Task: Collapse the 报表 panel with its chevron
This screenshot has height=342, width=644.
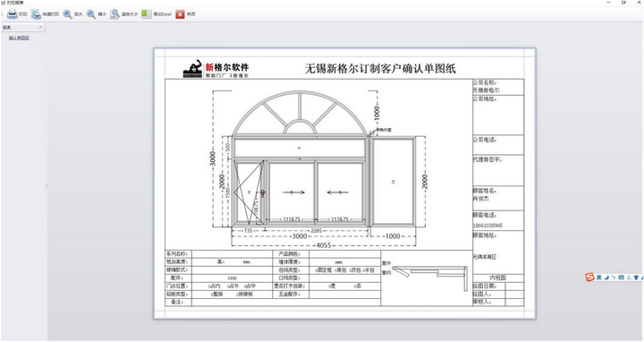Action: (x=40, y=28)
